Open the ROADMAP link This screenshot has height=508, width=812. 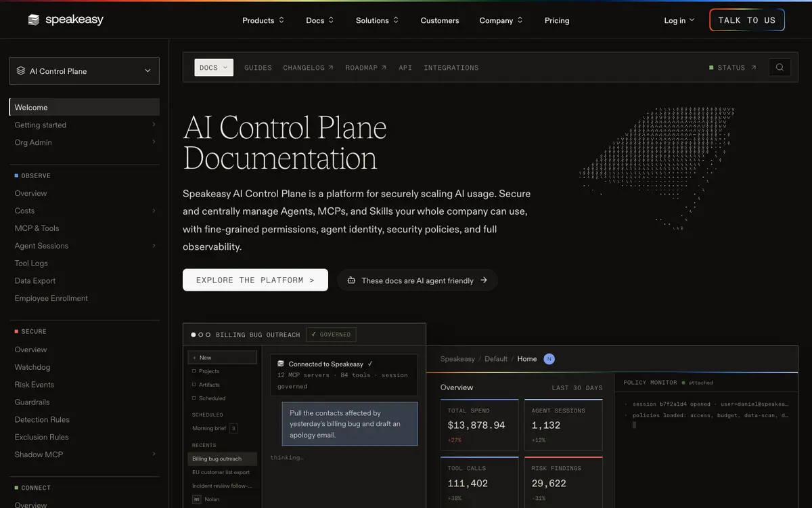point(366,68)
